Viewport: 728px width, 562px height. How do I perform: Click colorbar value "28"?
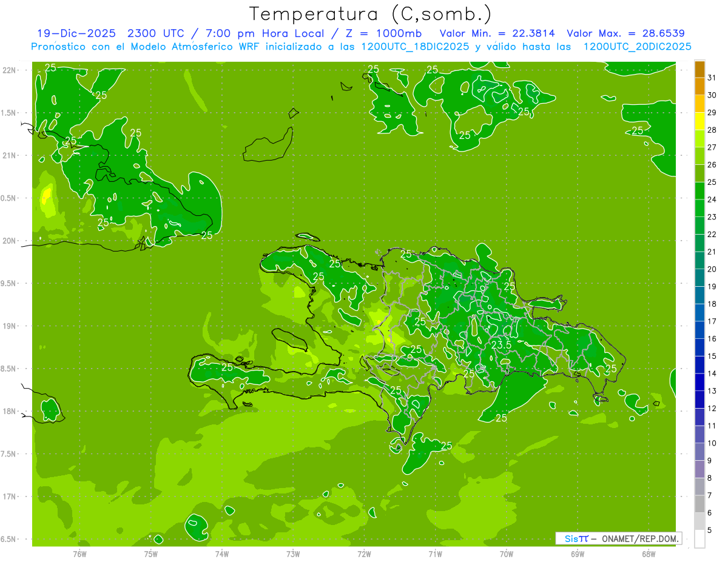coord(712,130)
